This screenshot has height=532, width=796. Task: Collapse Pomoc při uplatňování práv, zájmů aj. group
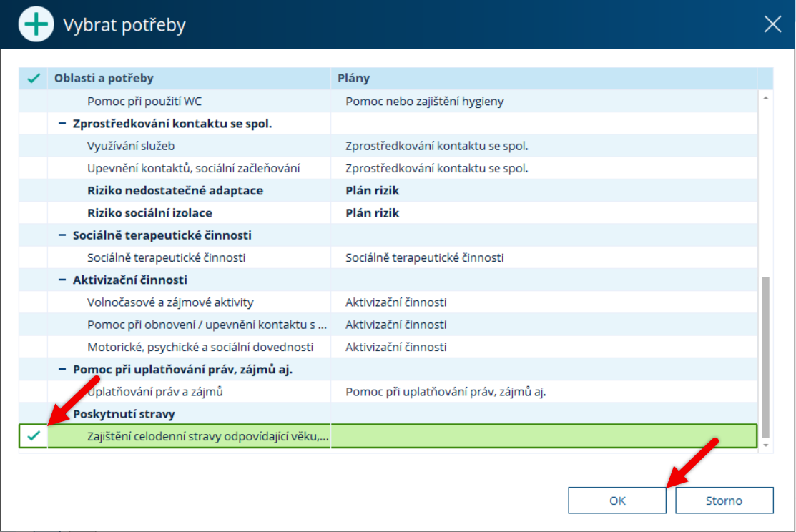pos(62,369)
